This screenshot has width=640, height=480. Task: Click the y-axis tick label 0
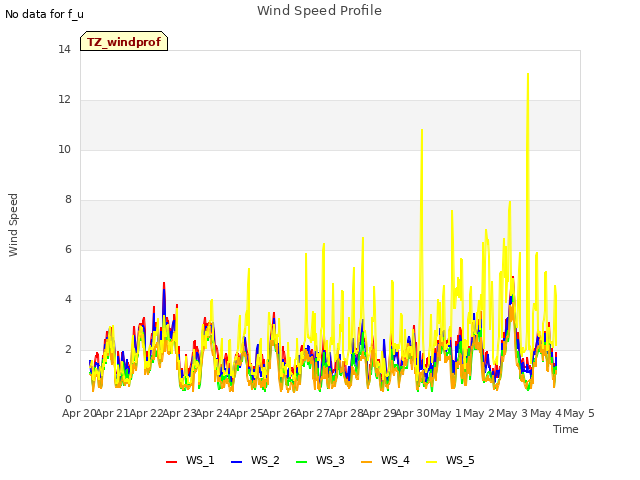pos(68,400)
